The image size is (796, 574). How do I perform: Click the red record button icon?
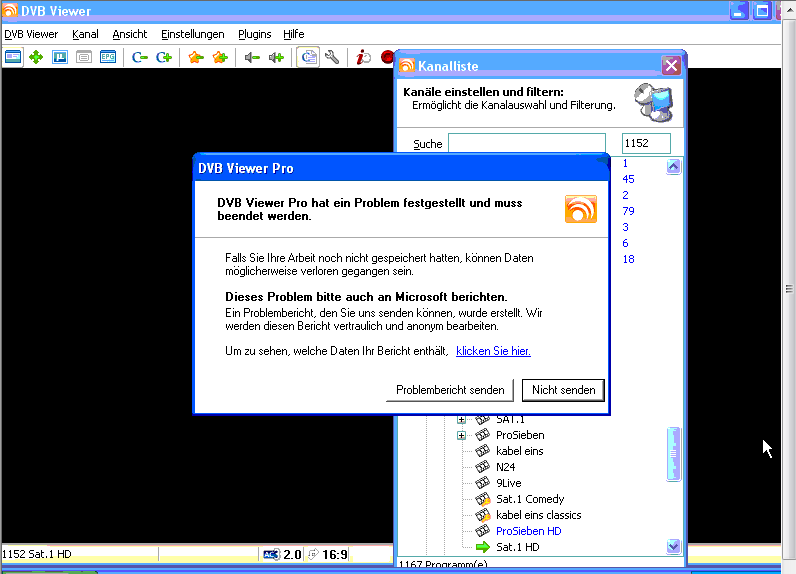pyautogui.click(x=387, y=57)
